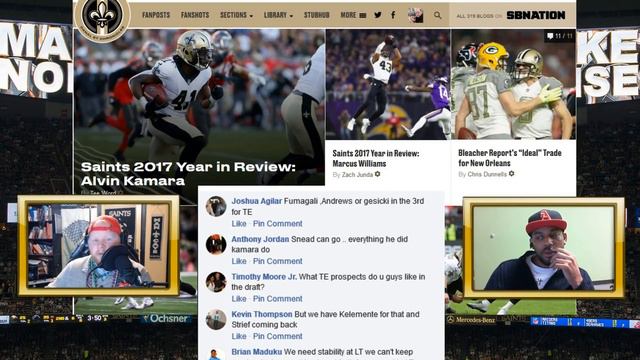Screen dimensions: 640x360
Task: Pin Timothy Moore Jr.'s comment
Action: (x=278, y=299)
